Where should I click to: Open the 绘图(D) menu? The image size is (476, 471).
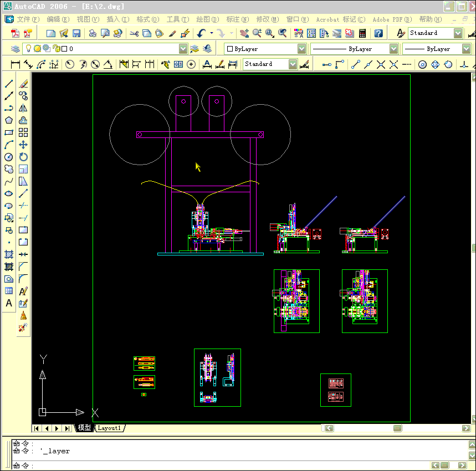[208, 19]
